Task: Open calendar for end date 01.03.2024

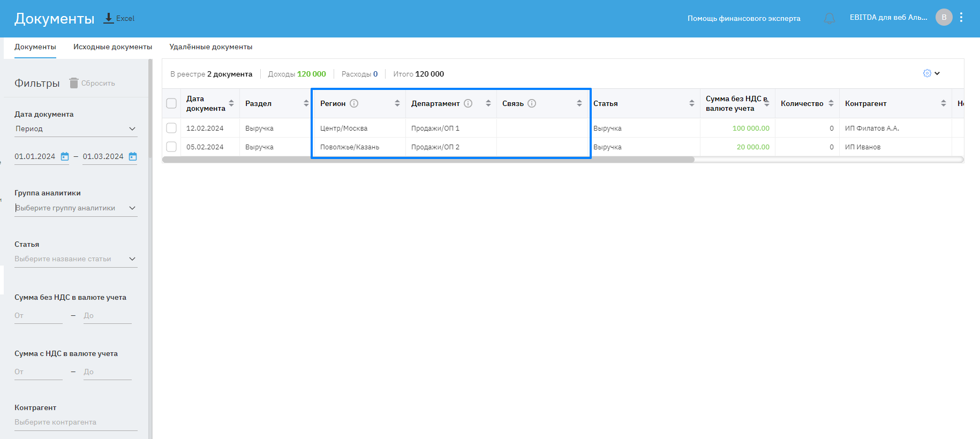Action: point(133,156)
